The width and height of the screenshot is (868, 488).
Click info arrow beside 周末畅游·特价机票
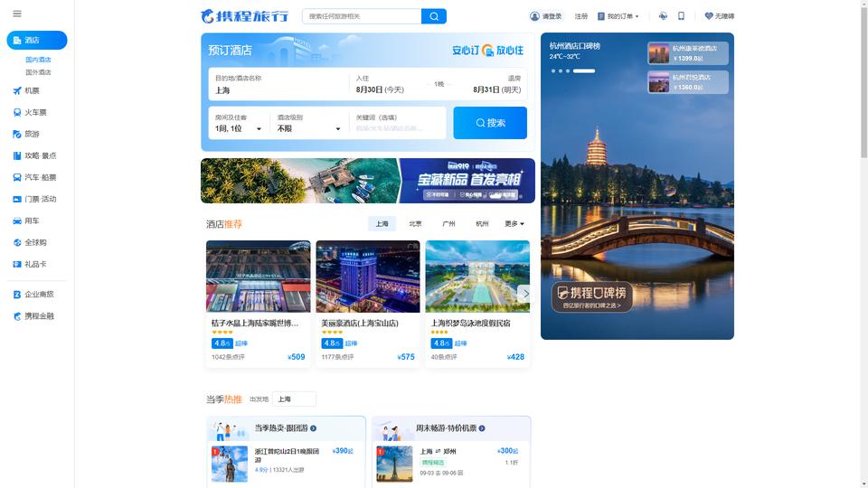point(482,428)
